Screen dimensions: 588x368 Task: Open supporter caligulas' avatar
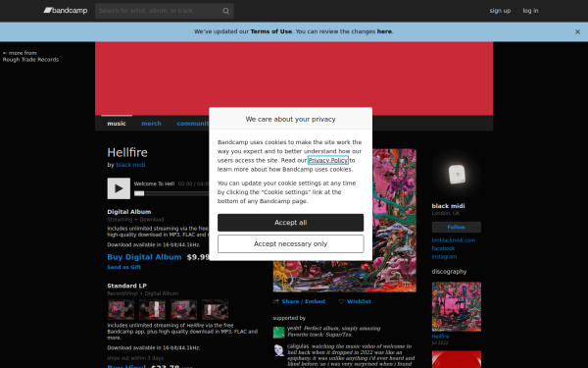point(278,350)
